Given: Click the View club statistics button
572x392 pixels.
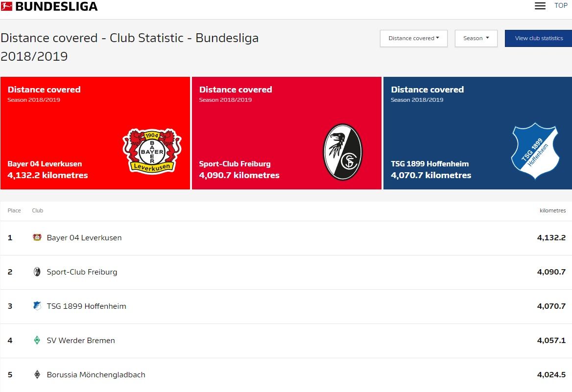Looking at the screenshot, I should click(539, 38).
